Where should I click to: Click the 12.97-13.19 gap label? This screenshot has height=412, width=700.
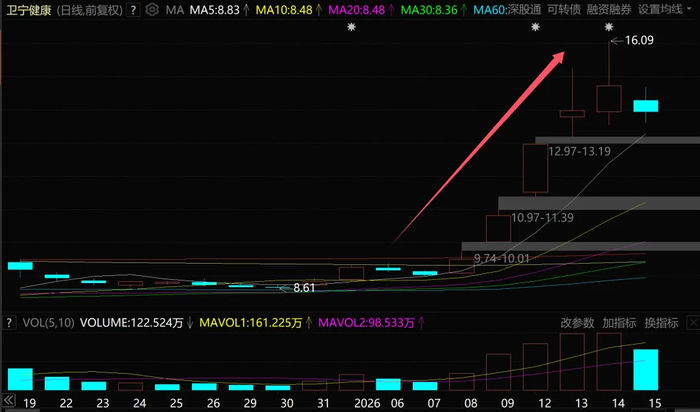point(579,151)
